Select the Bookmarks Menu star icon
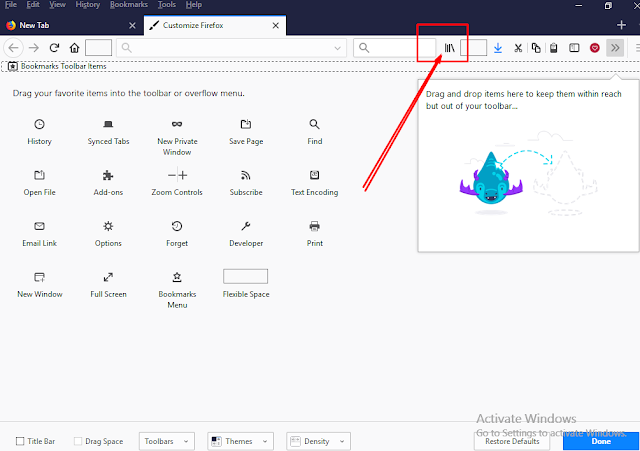Image resolution: width=640 pixels, height=451 pixels. click(177, 277)
